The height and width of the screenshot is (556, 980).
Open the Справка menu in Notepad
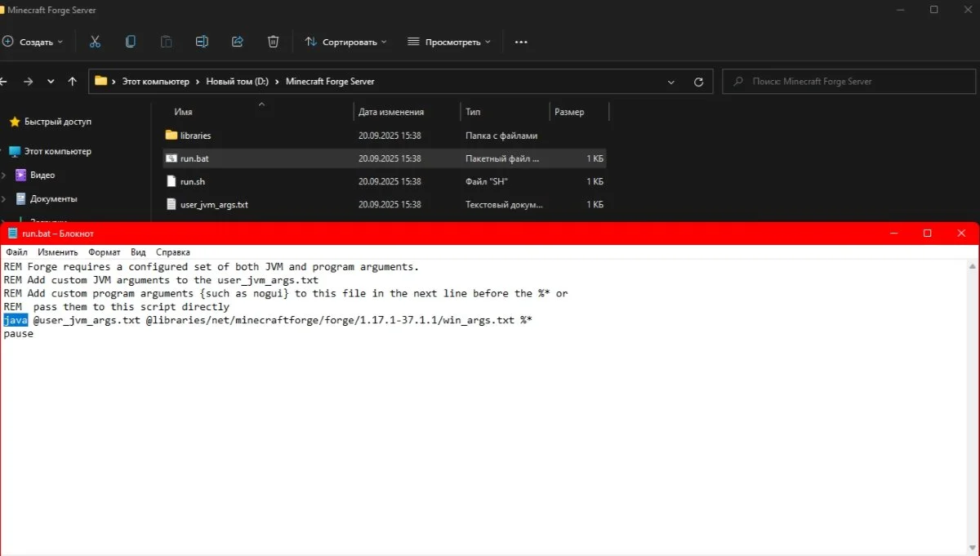coord(173,252)
